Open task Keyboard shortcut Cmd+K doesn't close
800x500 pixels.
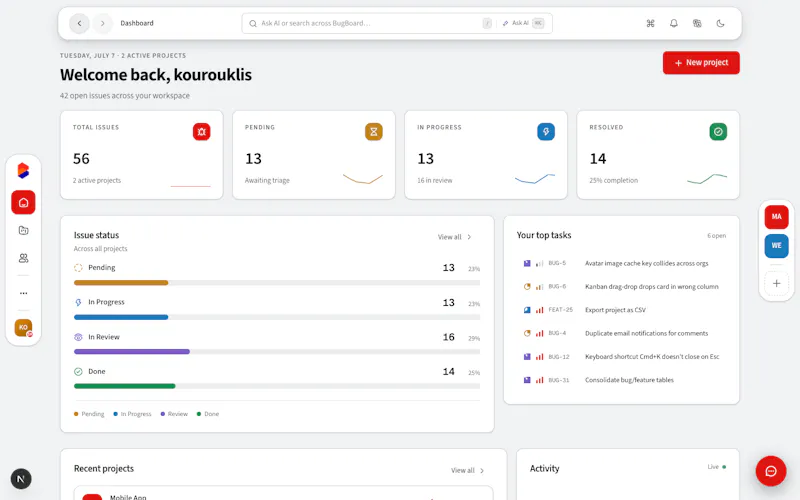(621, 357)
